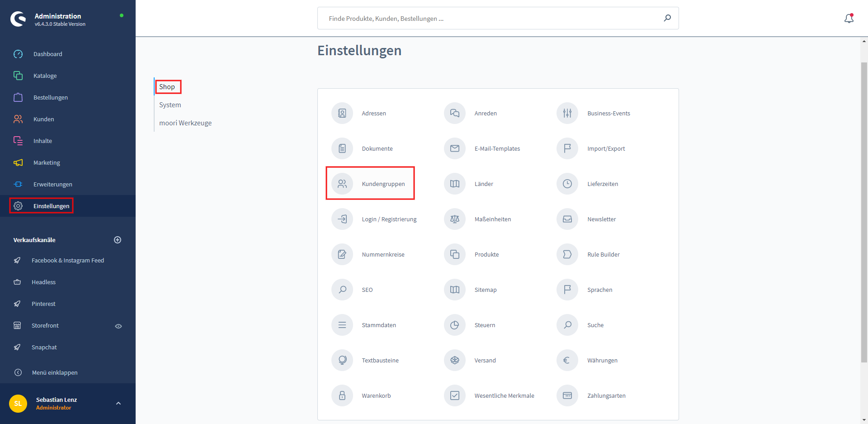The height and width of the screenshot is (424, 868).
Task: Click the notification bell icon
Action: point(849,18)
